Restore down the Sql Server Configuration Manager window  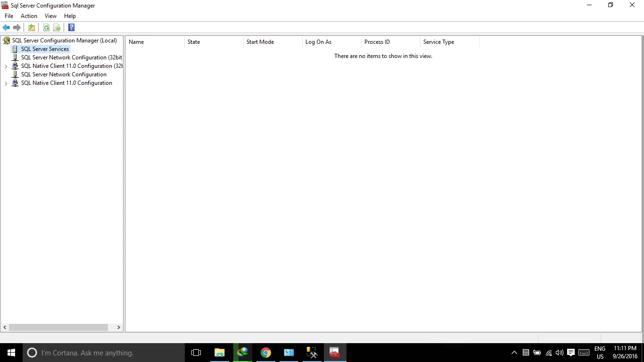611,5
